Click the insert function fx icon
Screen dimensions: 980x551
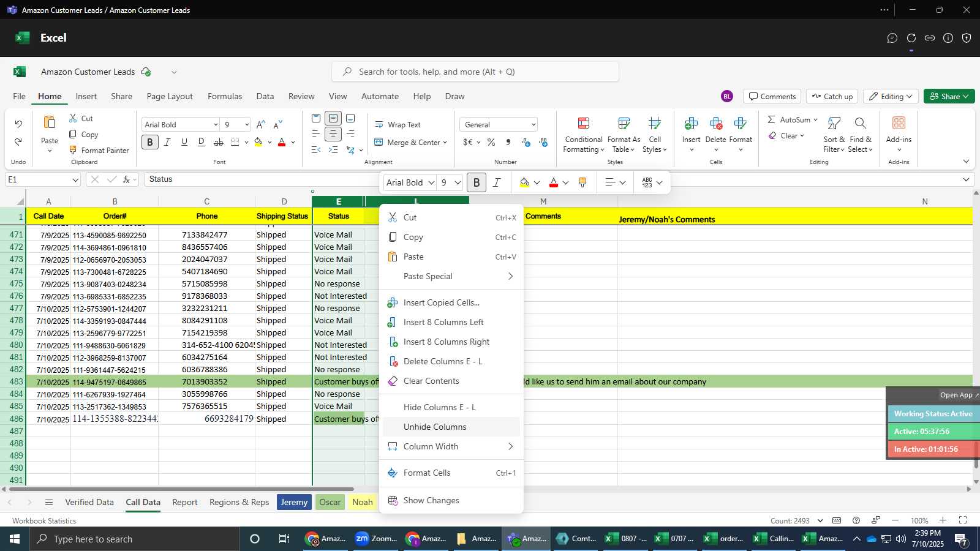tap(127, 179)
